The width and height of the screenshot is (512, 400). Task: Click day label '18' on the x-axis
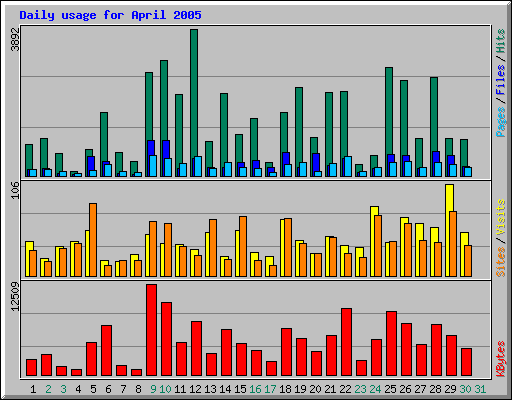click(x=285, y=389)
